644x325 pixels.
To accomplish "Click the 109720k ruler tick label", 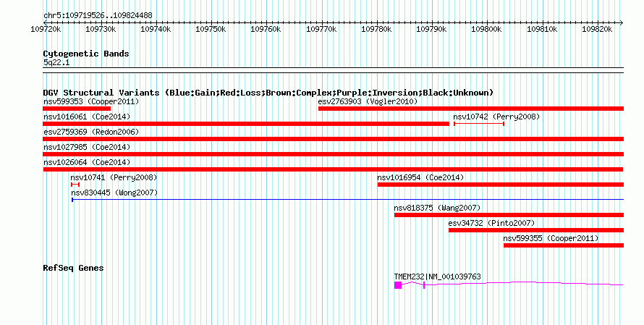I will coord(46,30).
